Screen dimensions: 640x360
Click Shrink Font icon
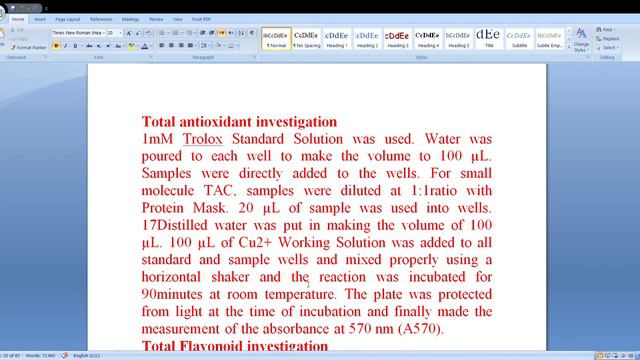click(x=138, y=33)
